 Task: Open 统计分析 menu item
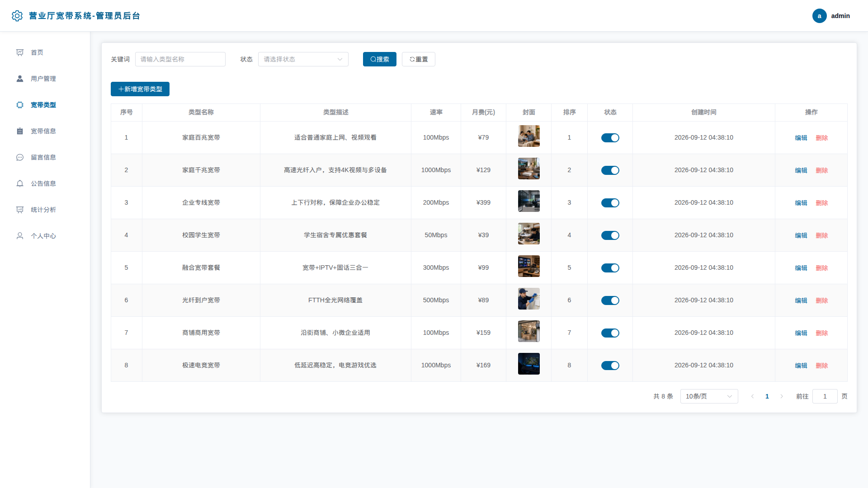pyautogui.click(x=45, y=210)
